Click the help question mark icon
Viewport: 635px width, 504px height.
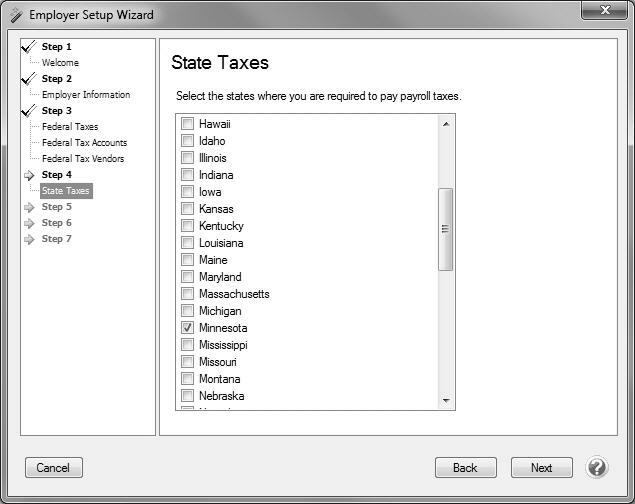pos(597,467)
